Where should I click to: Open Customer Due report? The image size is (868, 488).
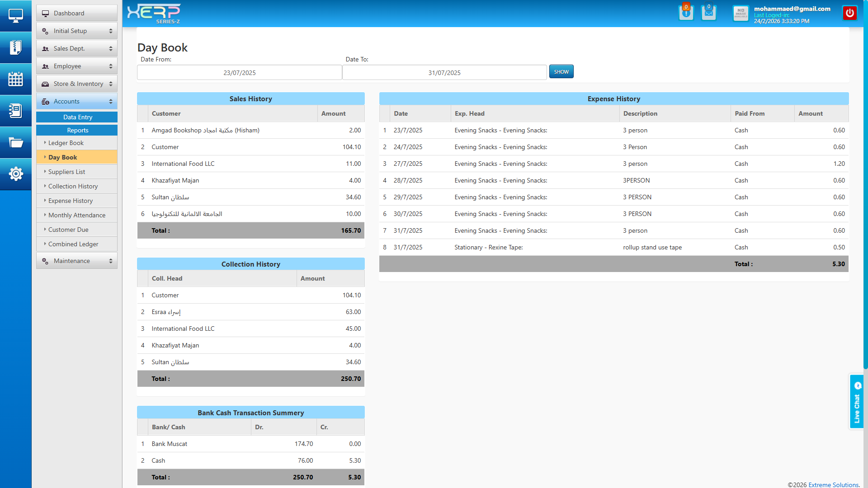point(68,230)
